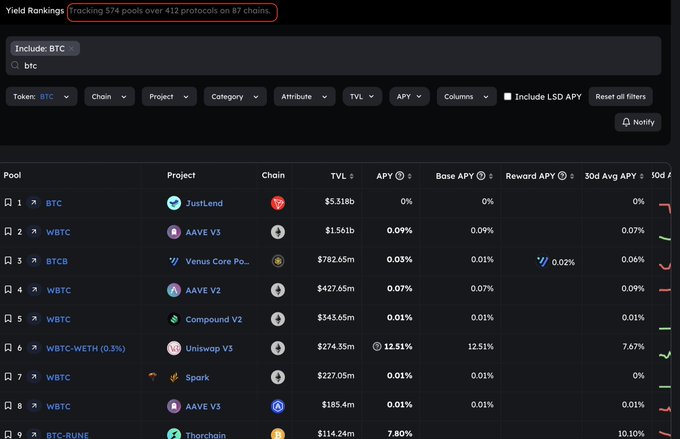The height and width of the screenshot is (439, 680).
Task: Open external link arrow for rank 5 WBTC
Action: (34, 319)
